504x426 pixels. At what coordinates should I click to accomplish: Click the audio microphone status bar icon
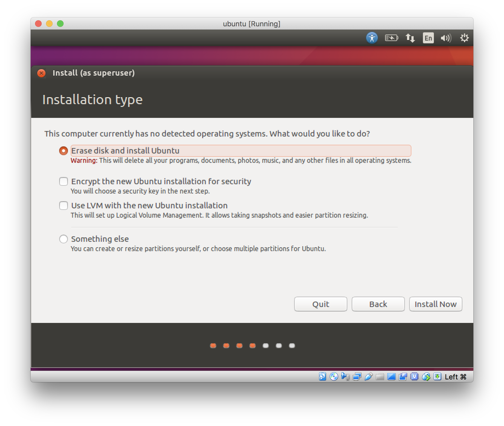click(x=345, y=377)
